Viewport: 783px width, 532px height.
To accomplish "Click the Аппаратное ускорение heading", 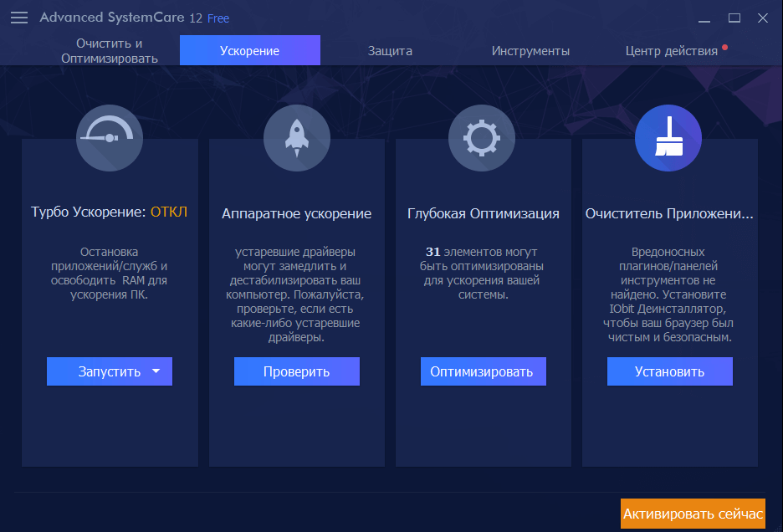I will pos(297,213).
